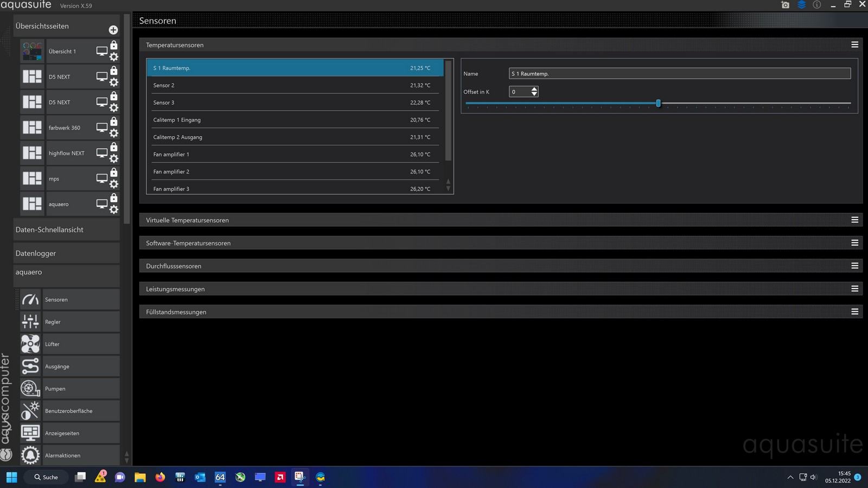Open Durchflusssensoren hamburger menu
This screenshot has height=488, width=868.
pos(854,266)
